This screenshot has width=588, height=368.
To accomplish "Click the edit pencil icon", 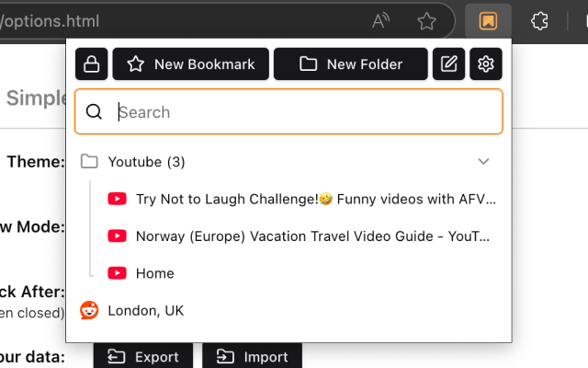I will click(448, 64).
